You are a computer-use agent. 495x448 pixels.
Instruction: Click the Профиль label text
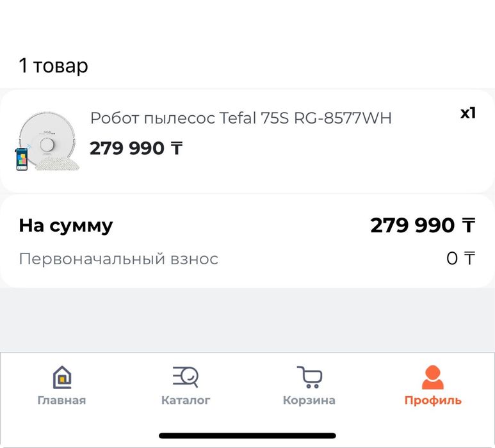432,401
